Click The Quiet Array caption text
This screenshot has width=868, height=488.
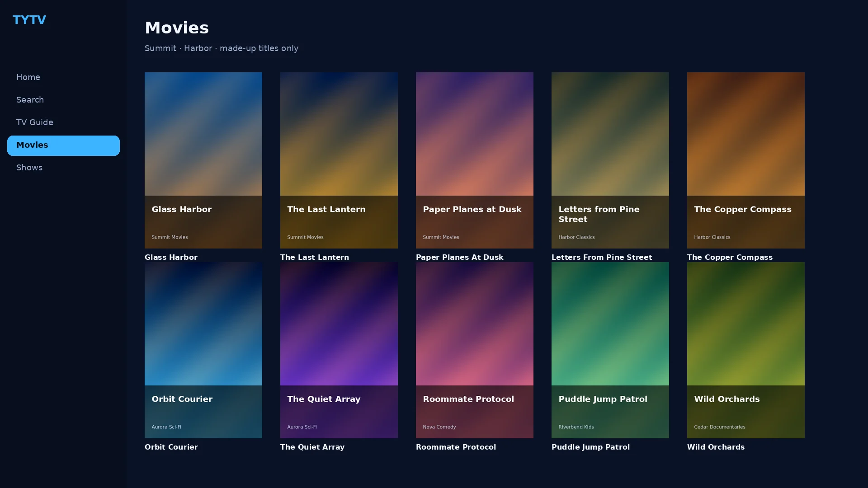click(x=312, y=447)
